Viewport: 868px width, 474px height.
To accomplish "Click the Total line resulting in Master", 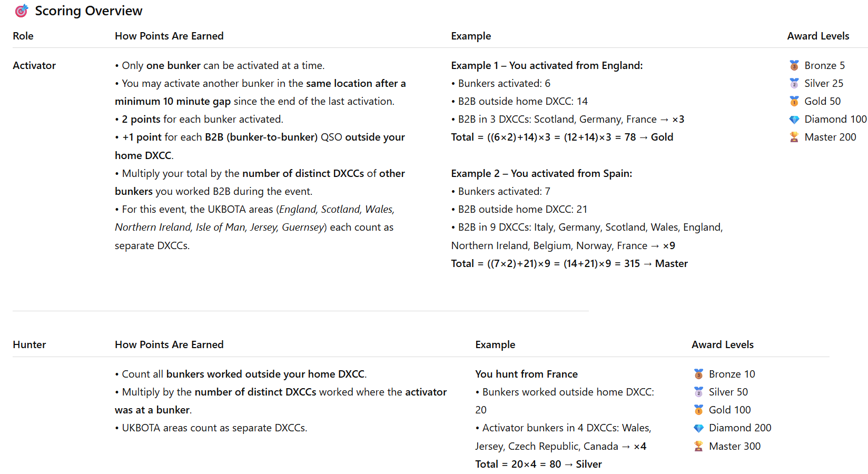I will [569, 263].
